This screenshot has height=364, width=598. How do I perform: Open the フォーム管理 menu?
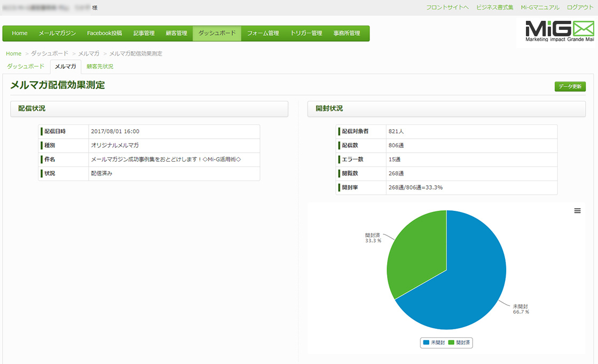pos(263,33)
